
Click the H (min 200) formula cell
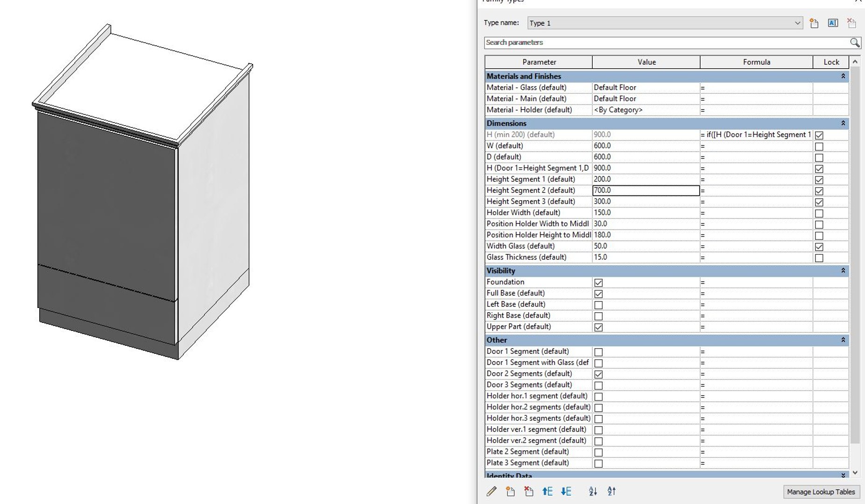coord(756,134)
